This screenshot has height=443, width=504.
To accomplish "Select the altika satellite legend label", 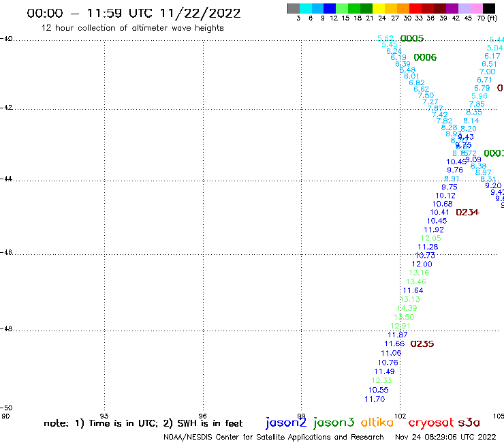I will (377, 423).
